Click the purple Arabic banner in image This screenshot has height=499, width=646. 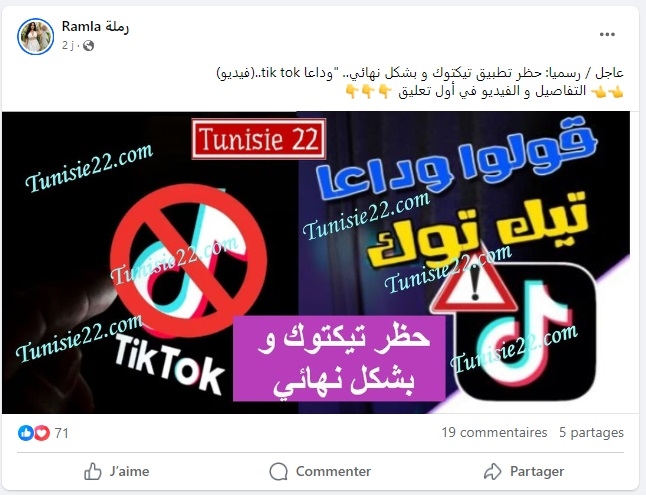[x=339, y=358]
